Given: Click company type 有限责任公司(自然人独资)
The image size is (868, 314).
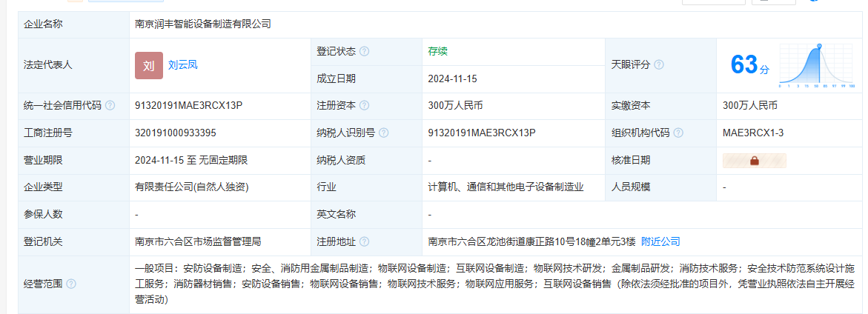Looking at the screenshot, I should [191, 187].
